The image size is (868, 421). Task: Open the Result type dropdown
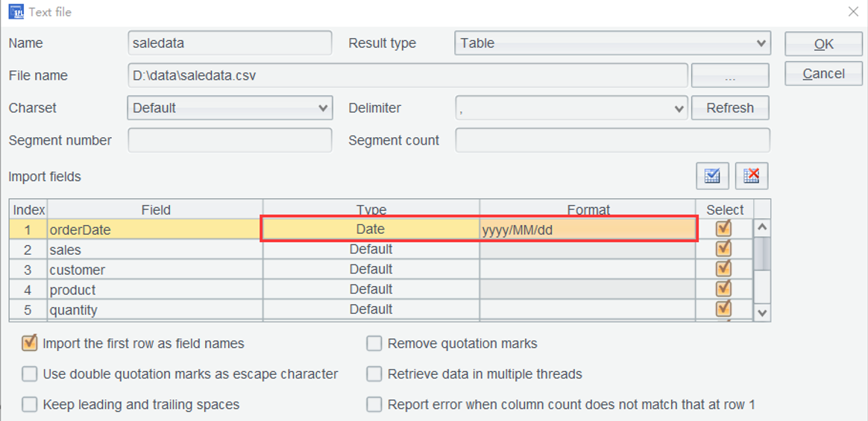pos(611,43)
